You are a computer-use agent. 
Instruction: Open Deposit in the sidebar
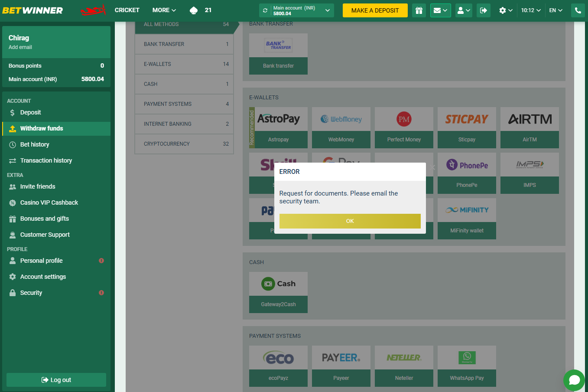56,112
